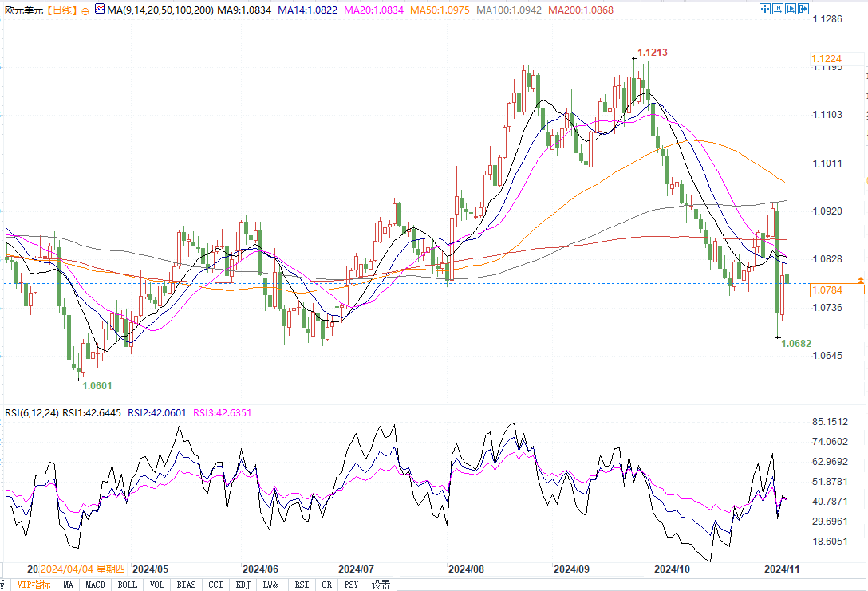
Task: Click the jump-to-chart-start axis icon
Action: (778, 10)
